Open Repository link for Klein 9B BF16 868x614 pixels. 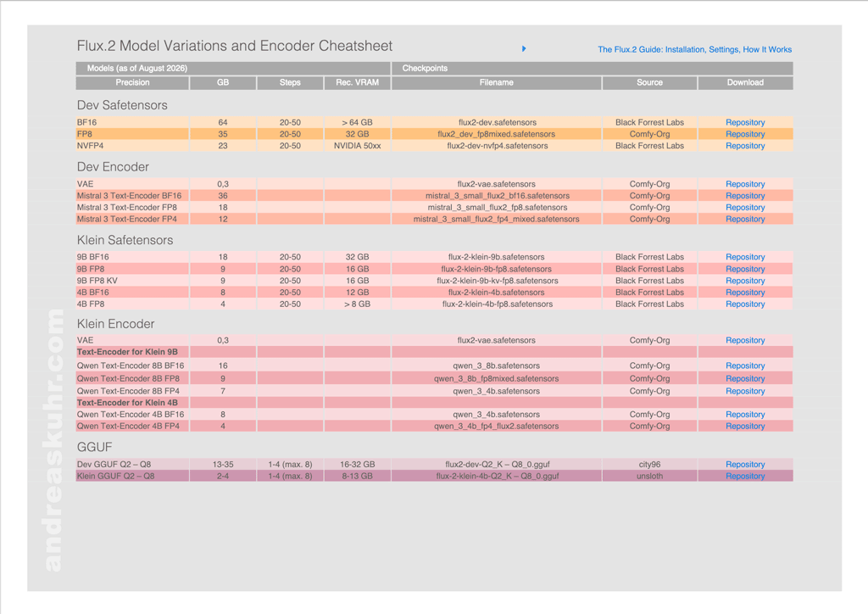745,257
